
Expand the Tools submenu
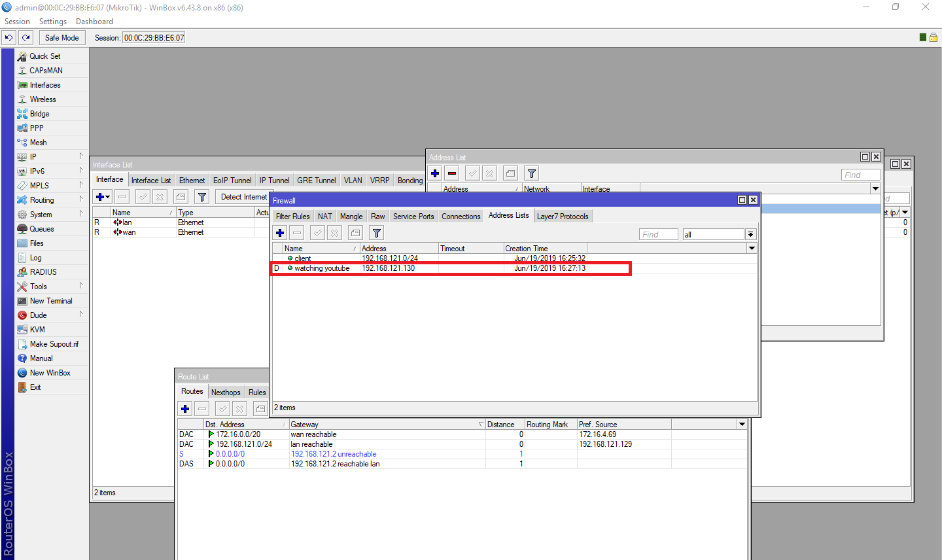coord(52,287)
